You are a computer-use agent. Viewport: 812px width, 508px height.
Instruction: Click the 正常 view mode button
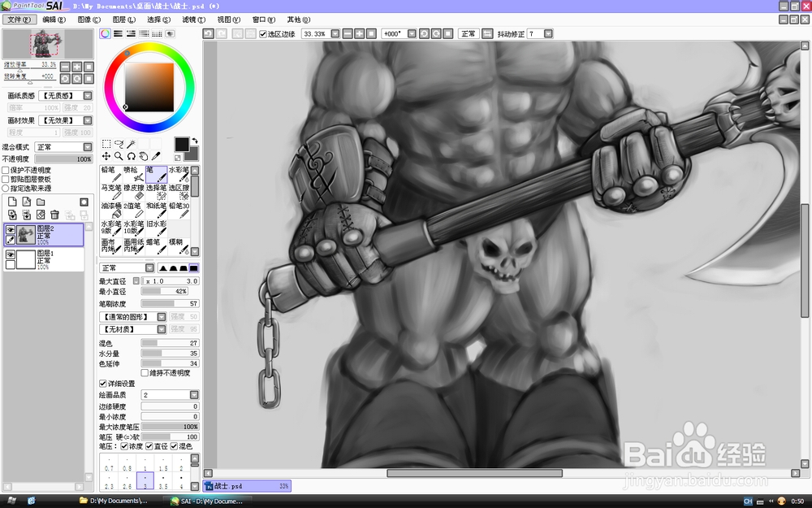pyautogui.click(x=469, y=33)
